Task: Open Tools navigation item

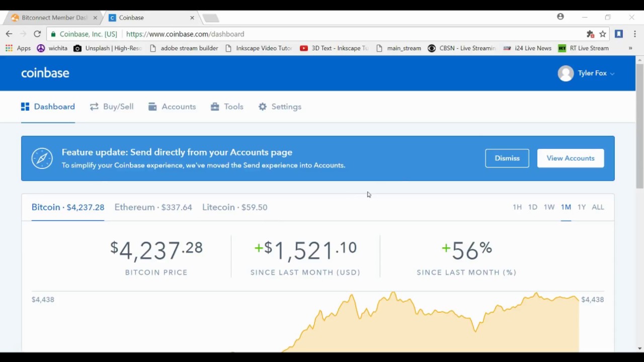Action: tap(227, 107)
